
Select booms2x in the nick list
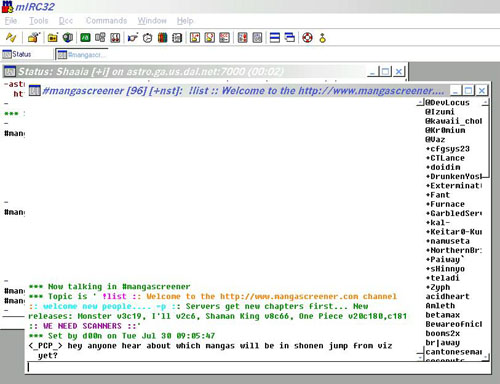[443, 333]
